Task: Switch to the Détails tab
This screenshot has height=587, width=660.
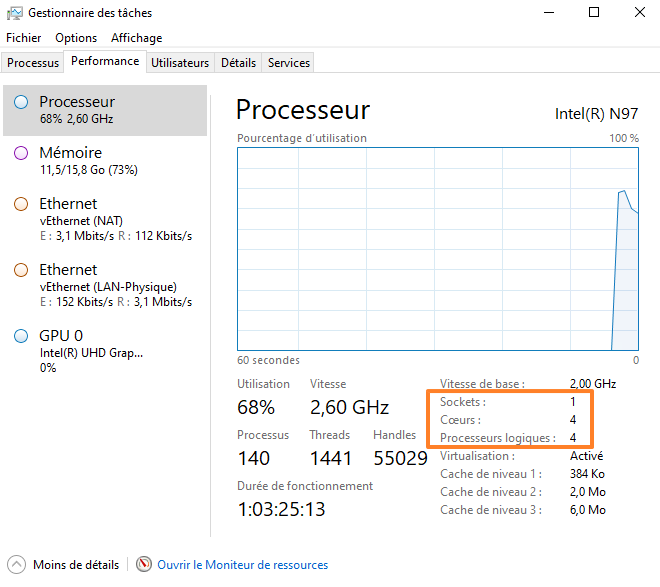Action: pos(238,62)
